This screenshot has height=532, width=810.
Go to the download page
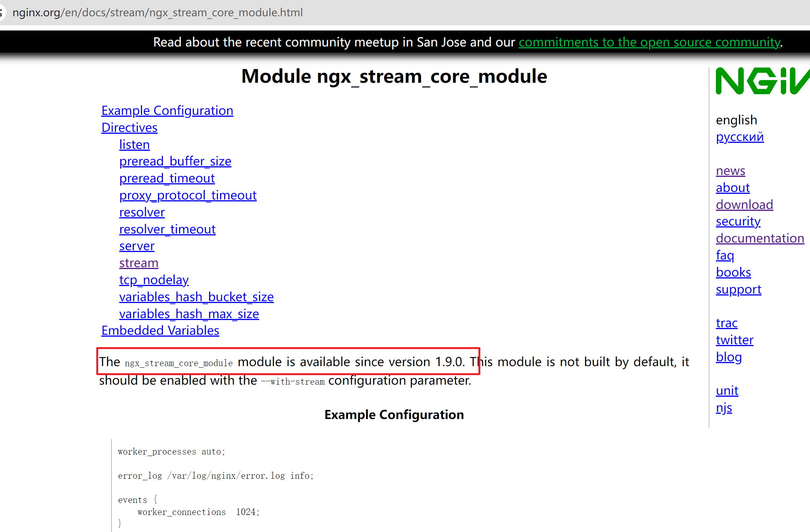744,205
